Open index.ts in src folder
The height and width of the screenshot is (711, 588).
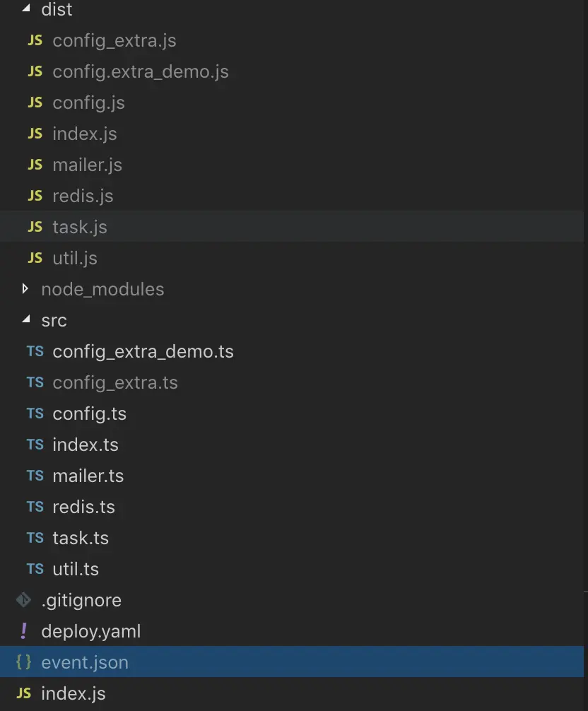click(85, 445)
